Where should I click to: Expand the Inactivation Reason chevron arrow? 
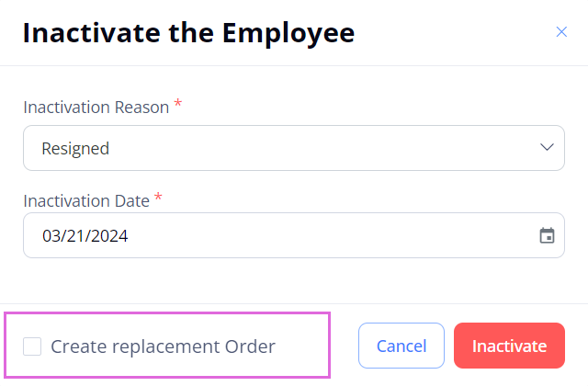(x=547, y=147)
